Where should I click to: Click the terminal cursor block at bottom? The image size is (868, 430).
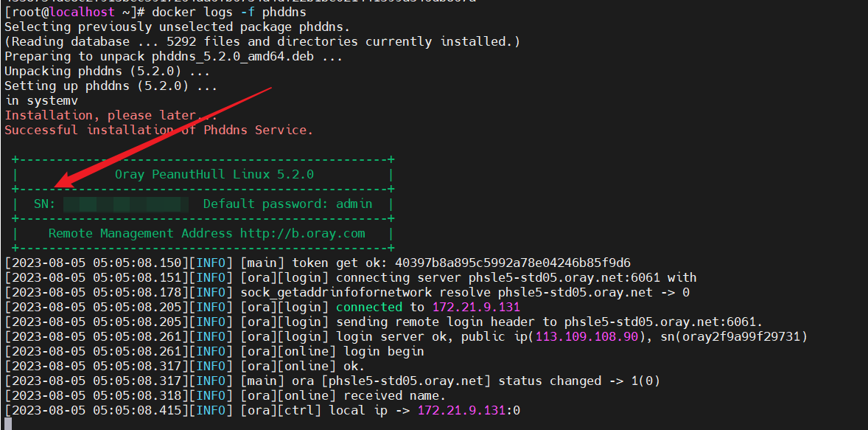click(x=8, y=423)
